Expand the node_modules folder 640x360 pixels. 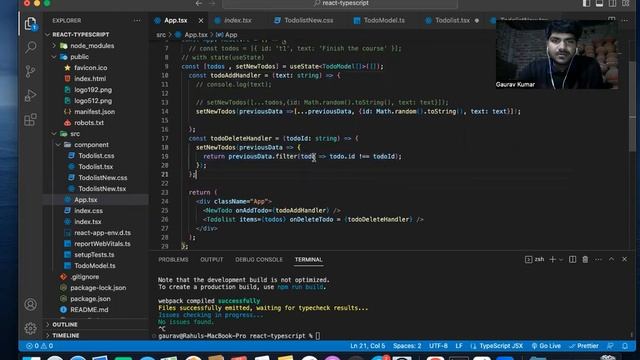coord(88,46)
